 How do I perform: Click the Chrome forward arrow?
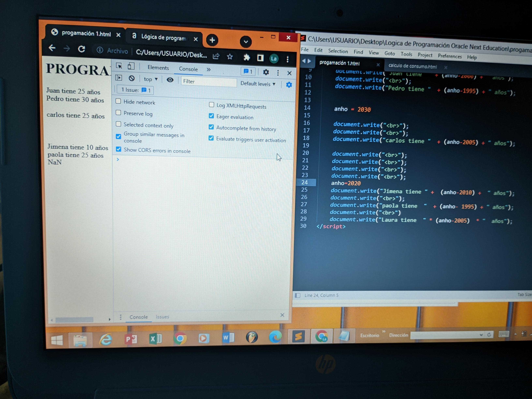67,49
